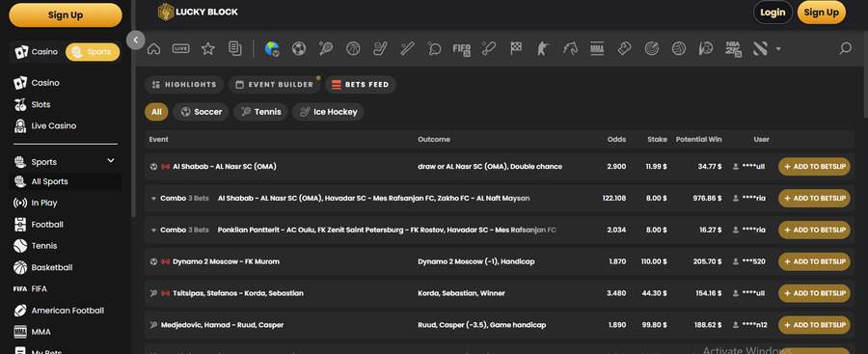
Task: Add Medjedovic vs Ruud bet to betslip
Action: coord(814,325)
